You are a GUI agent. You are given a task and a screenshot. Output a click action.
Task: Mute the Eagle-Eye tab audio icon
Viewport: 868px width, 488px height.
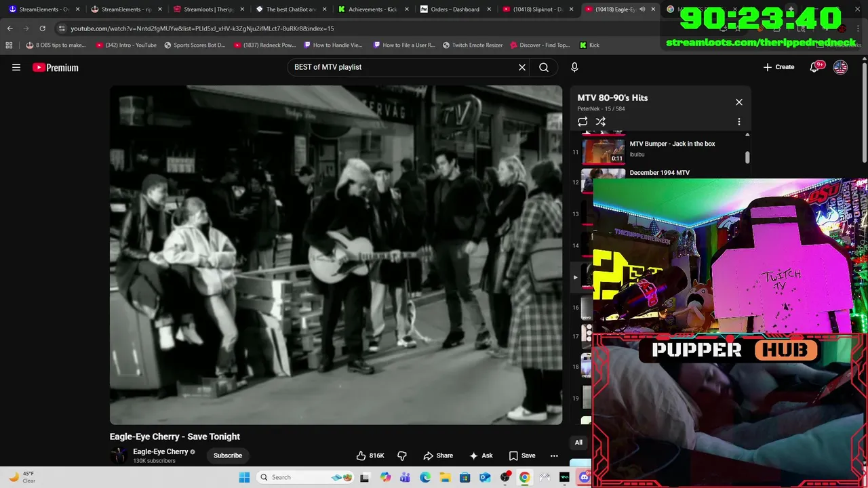(642, 9)
